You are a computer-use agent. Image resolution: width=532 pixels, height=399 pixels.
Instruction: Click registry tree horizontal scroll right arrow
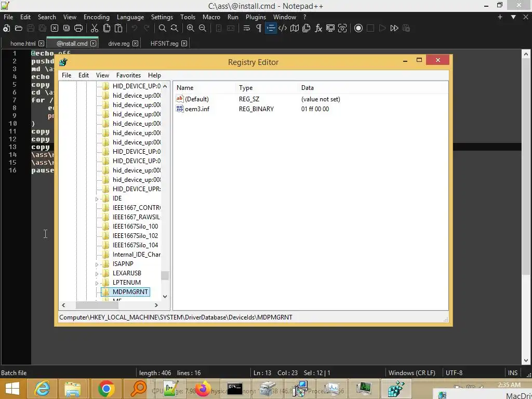(x=156, y=305)
